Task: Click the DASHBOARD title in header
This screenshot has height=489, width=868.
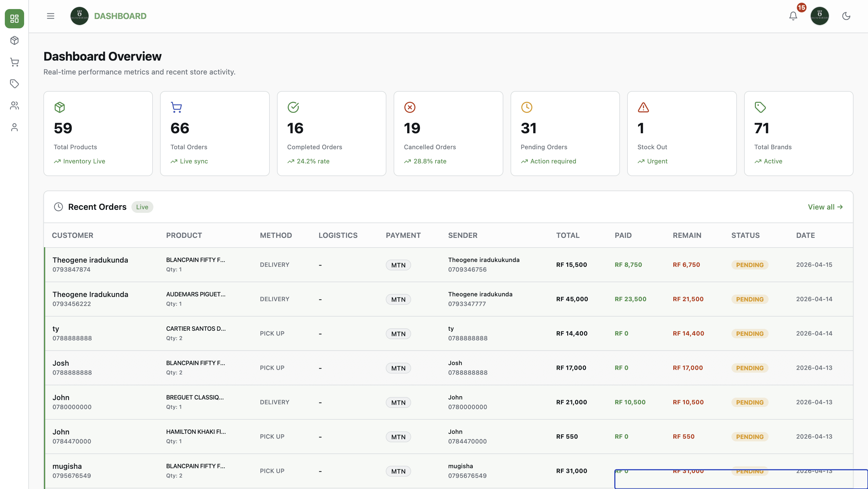Action: (120, 16)
